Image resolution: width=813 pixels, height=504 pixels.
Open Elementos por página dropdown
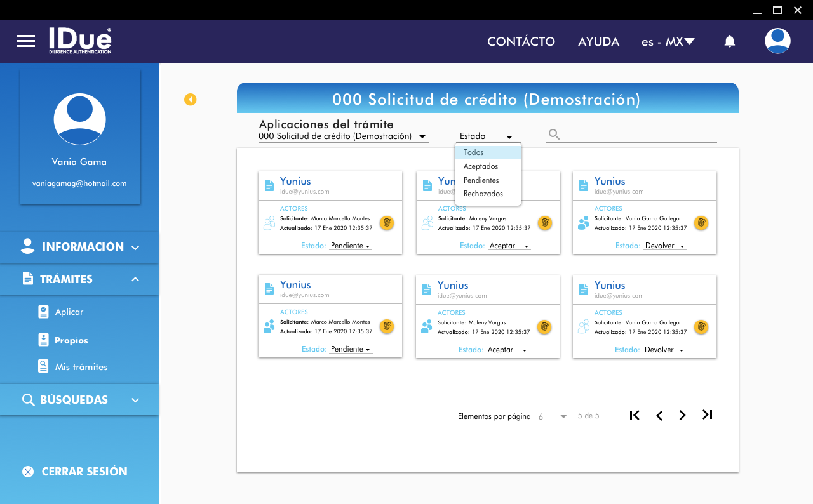click(x=550, y=417)
